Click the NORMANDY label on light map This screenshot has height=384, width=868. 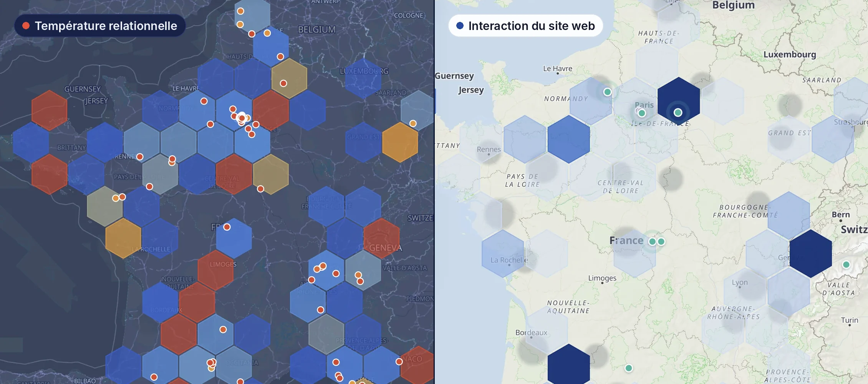click(x=566, y=99)
